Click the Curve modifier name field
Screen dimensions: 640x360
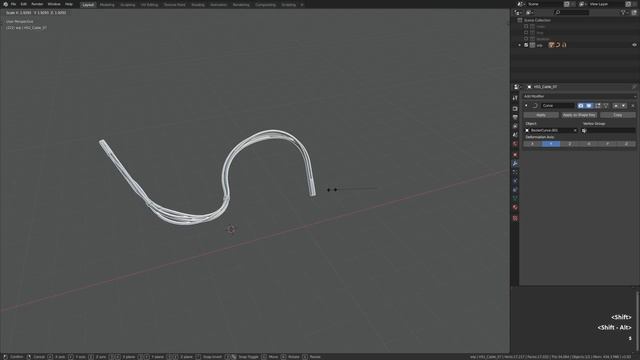(x=557, y=106)
